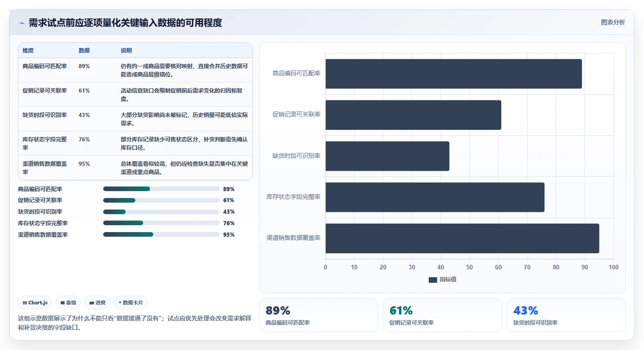Click the 促销记录可关联率 chart bar
The width and height of the screenshot is (644, 350).
coord(413,115)
